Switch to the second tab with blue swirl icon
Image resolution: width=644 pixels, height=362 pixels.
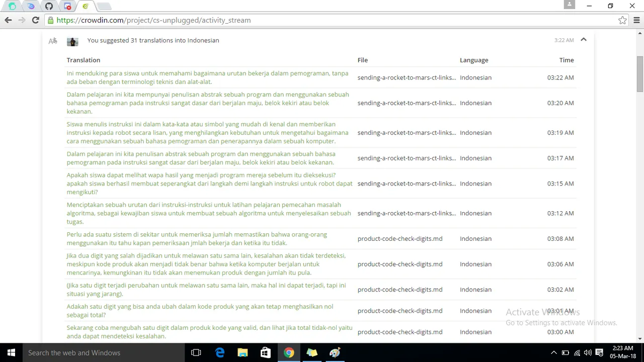(x=31, y=7)
